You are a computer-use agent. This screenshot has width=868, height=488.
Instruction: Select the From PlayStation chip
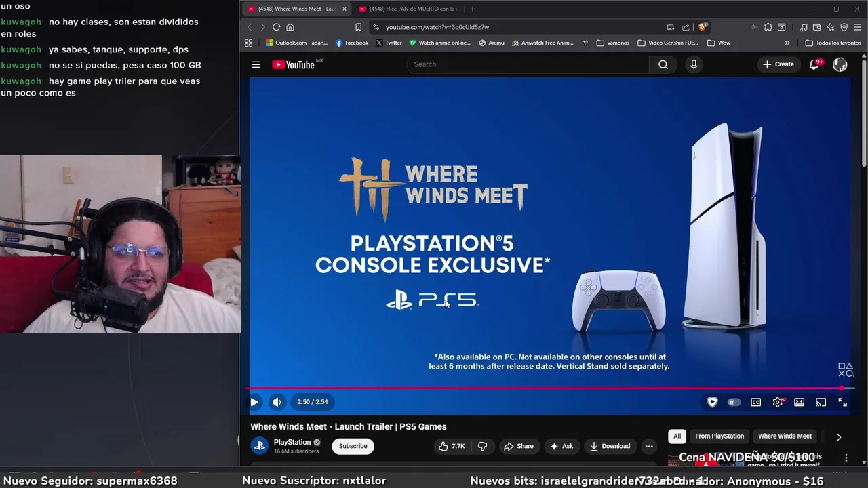pos(719,436)
